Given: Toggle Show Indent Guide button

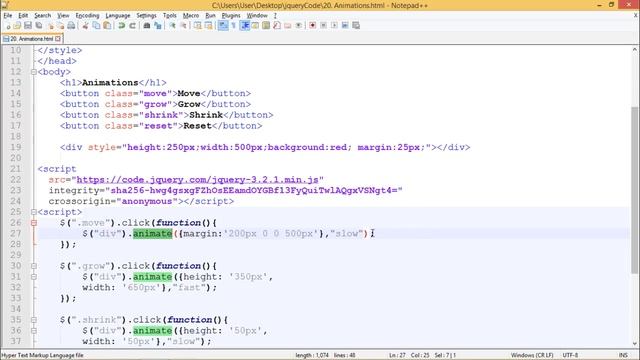Looking at the screenshot, I should (244, 26).
